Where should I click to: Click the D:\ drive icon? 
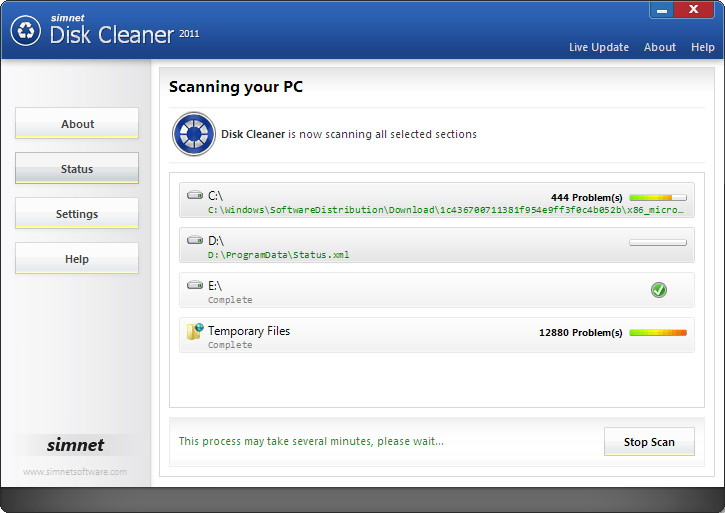click(195, 241)
